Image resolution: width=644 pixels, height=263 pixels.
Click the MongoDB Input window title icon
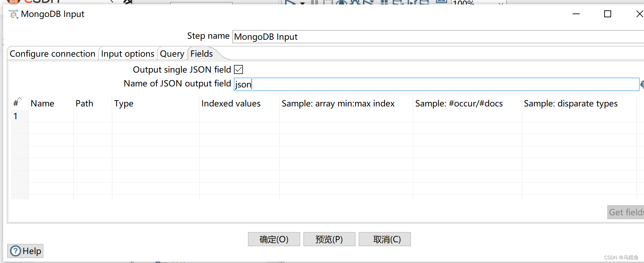point(13,14)
